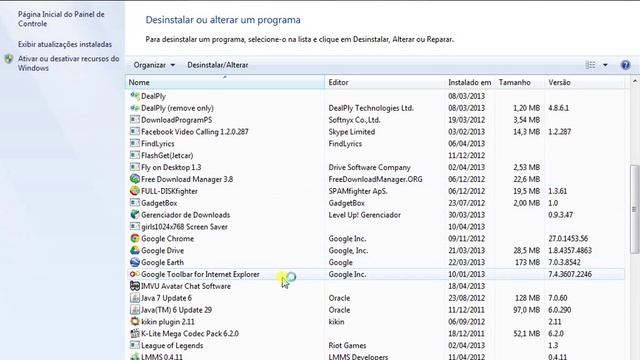
Task: Select Google Toolbar for Internet Explorer name
Action: click(200, 274)
